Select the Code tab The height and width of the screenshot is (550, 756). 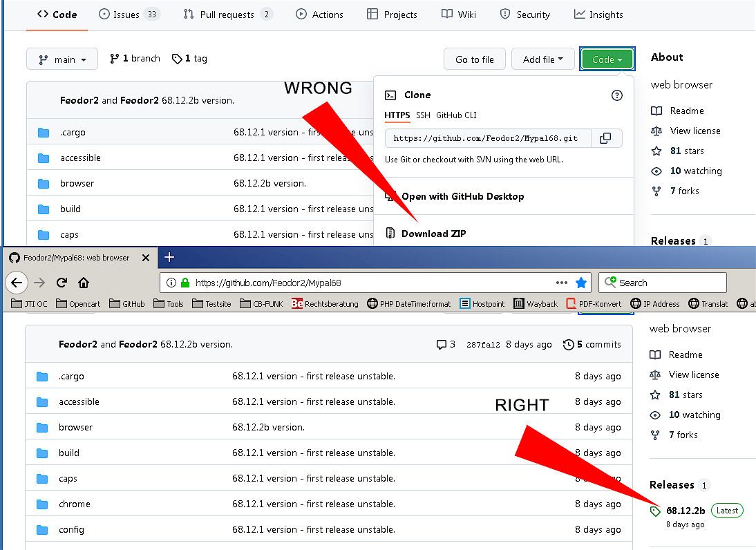[x=57, y=15]
